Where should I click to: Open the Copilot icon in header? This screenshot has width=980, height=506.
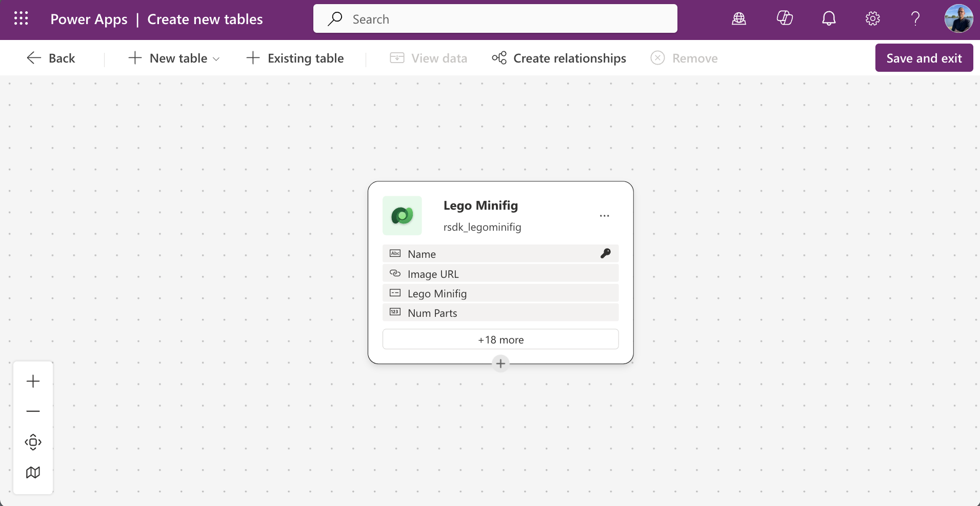[784, 19]
